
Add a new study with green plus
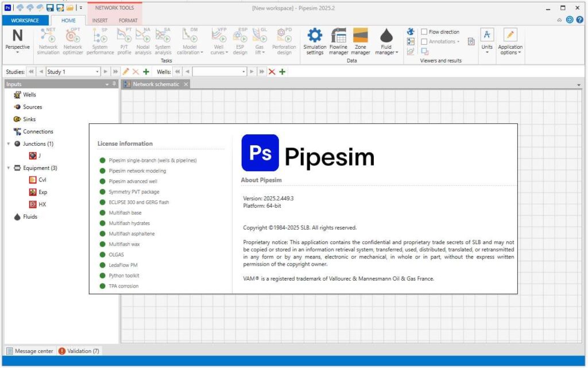point(146,72)
